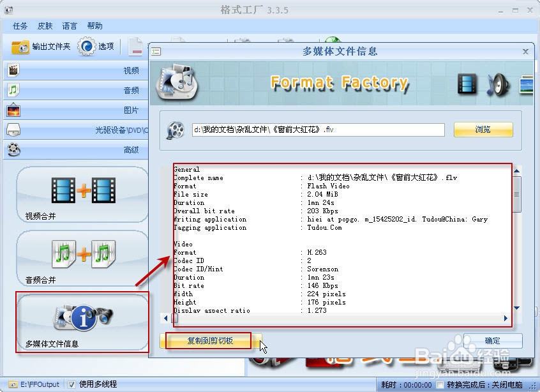This screenshot has height=392, width=540.
Task: Click the dialog title list icon
Action: point(156,52)
